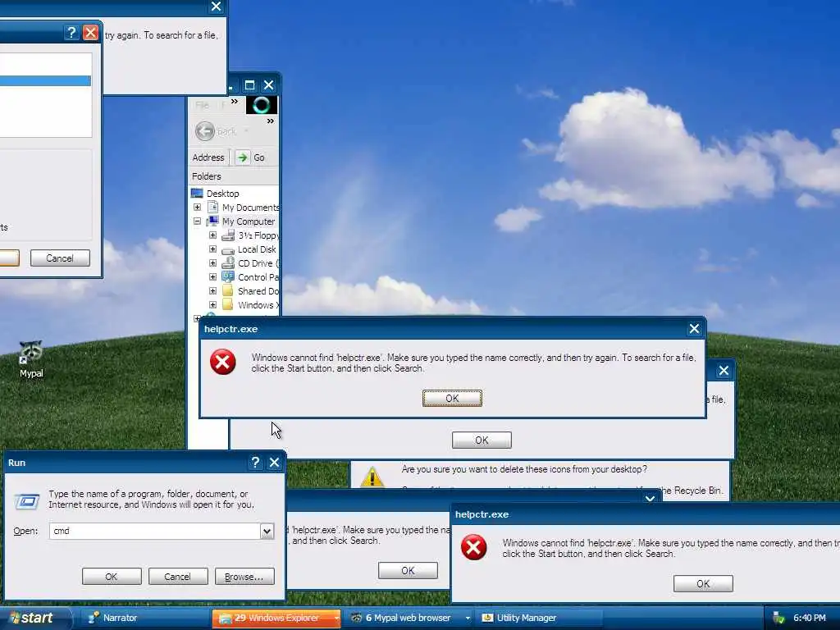This screenshot has width=840, height=630.
Task: Select the 3½ Floppy drive icon
Action: (x=228, y=235)
